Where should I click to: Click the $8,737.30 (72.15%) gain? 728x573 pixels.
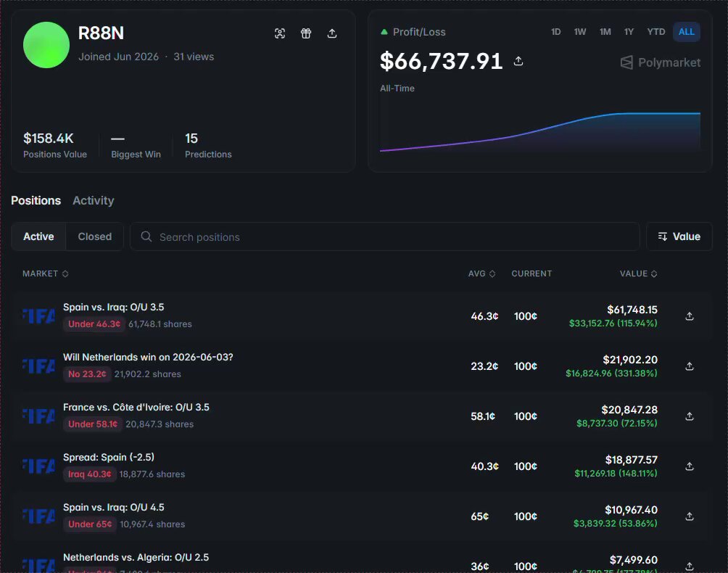(616, 424)
